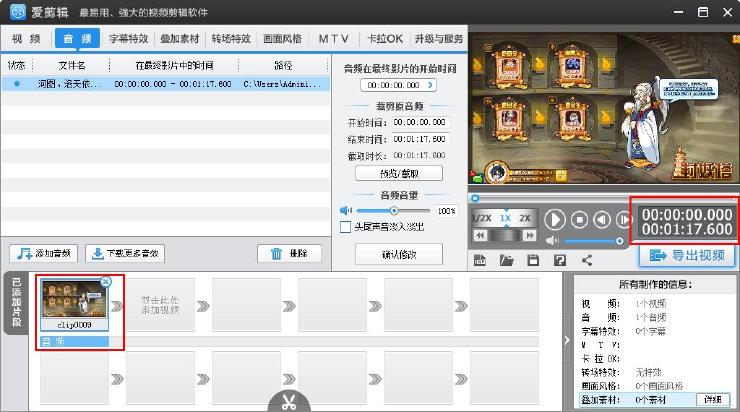
Task: Click the 字幕特效 info row
Action: pos(654,331)
